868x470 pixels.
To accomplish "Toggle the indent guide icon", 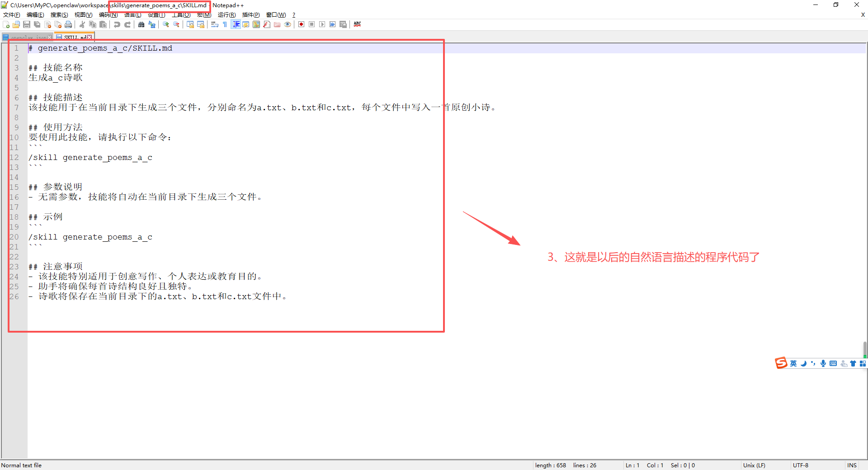I will [236, 24].
